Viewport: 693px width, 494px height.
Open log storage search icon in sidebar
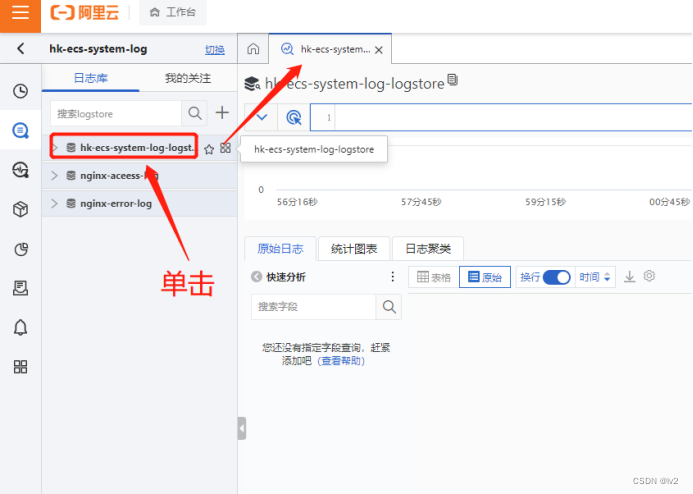coord(20,130)
